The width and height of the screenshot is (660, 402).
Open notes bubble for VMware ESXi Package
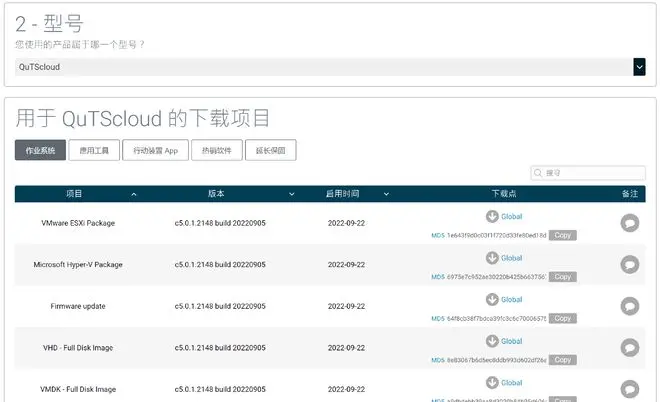(630, 223)
